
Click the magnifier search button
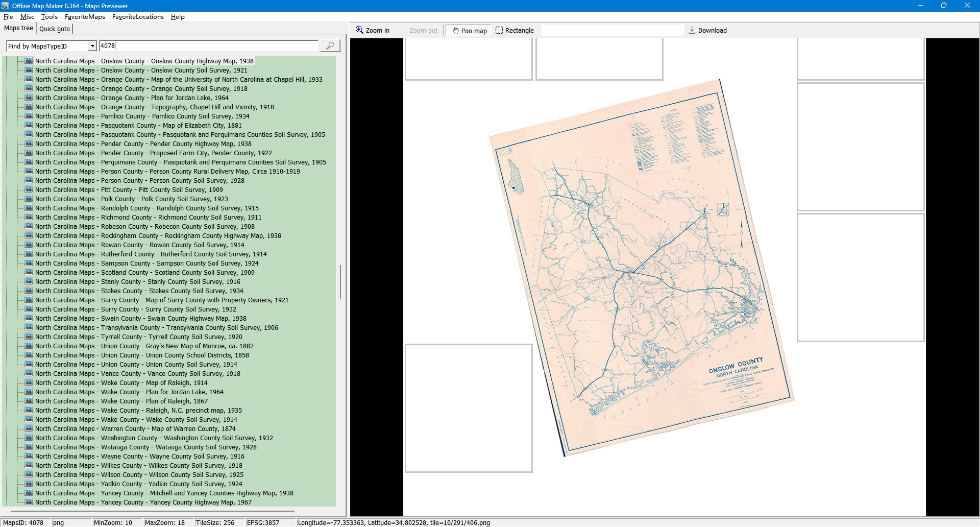(x=330, y=46)
